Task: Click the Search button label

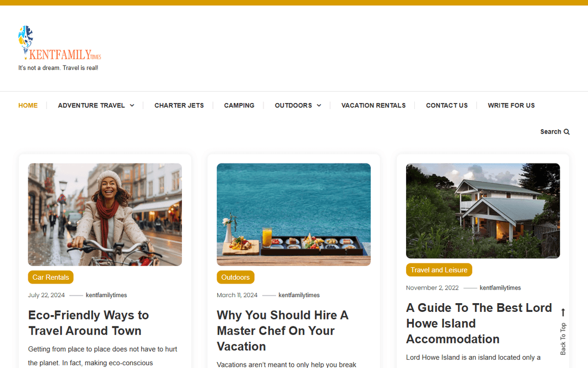Action: click(x=550, y=132)
